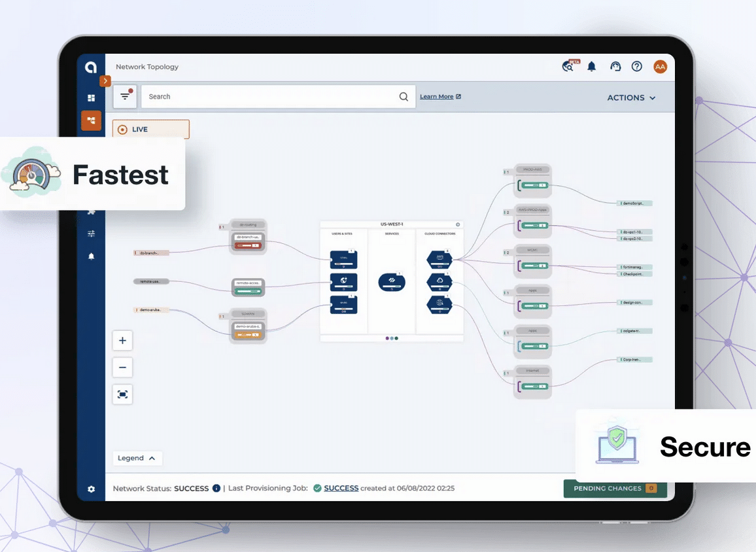Click the AA user avatar
Viewport: 756px width, 552px height.
click(660, 66)
